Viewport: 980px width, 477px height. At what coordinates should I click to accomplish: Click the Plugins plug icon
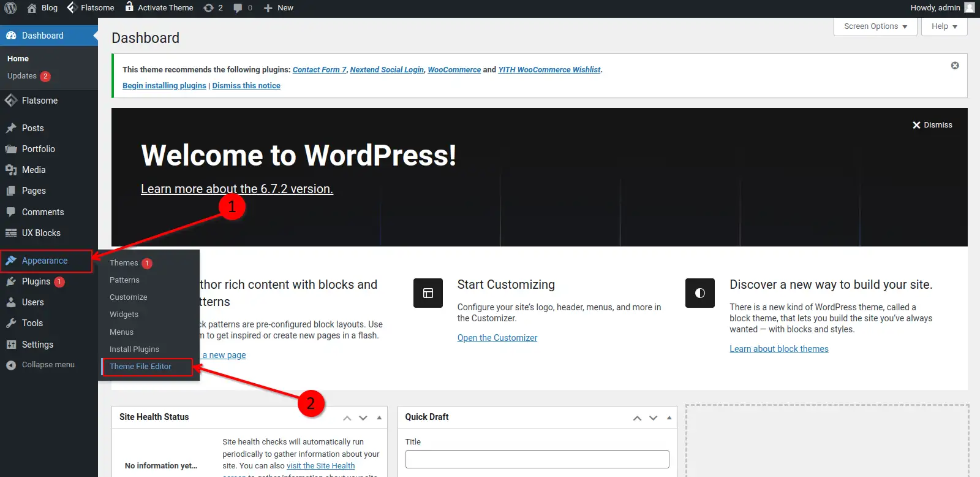pyautogui.click(x=11, y=281)
